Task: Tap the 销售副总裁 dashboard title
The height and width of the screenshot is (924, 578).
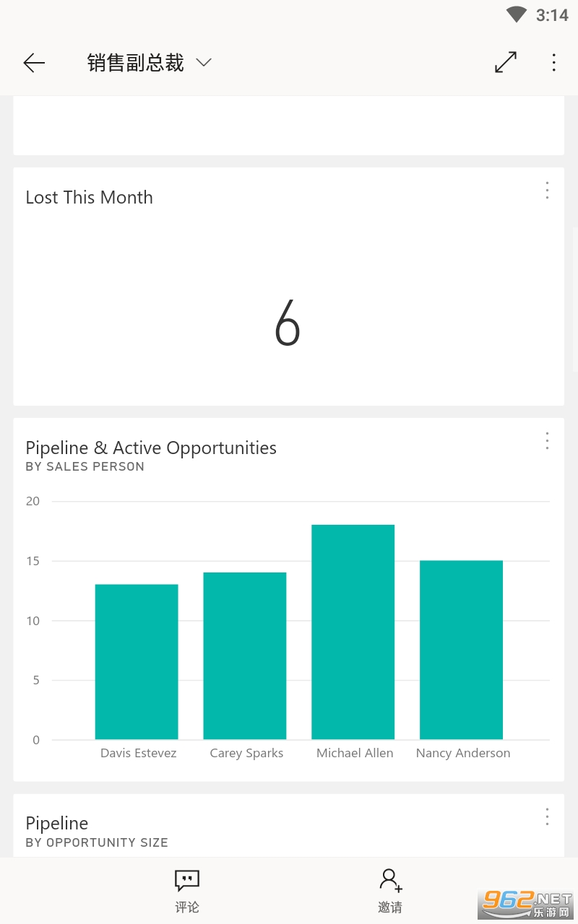Action: (x=136, y=63)
